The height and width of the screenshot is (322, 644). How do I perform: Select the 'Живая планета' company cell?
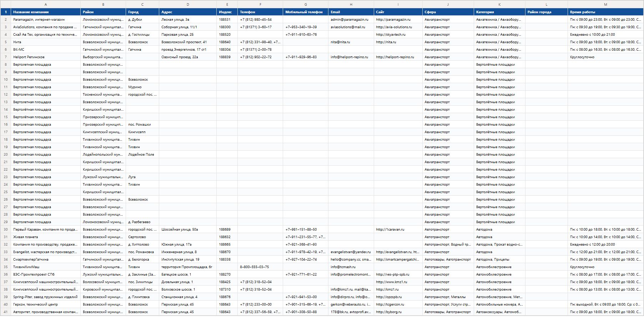(x=46, y=237)
